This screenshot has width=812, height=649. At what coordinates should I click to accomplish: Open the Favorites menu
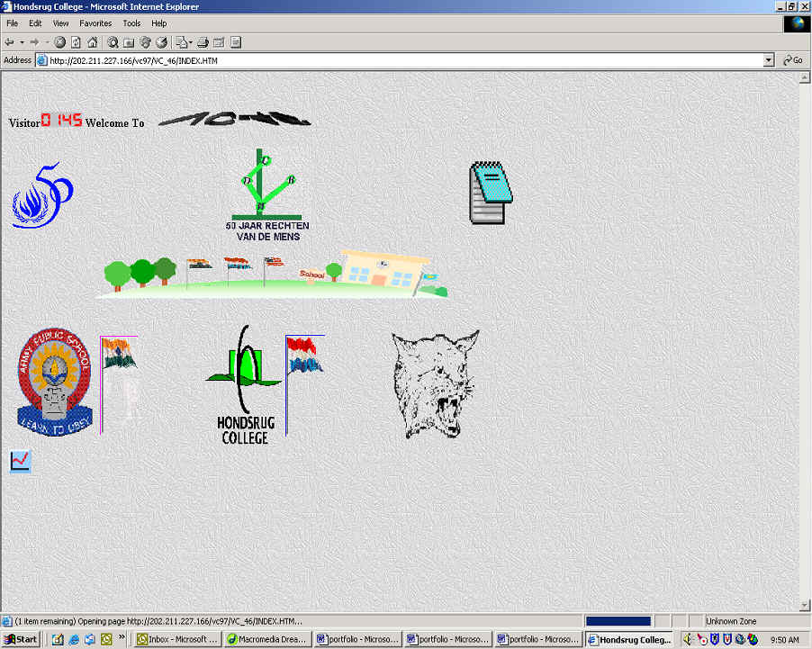click(95, 23)
